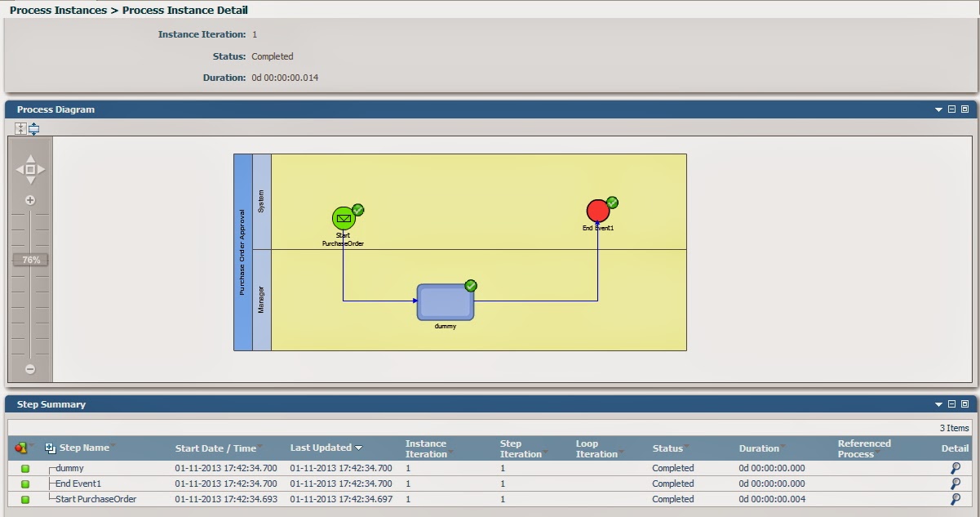
Task: Select the dummy step name row
Action: pyautogui.click(x=69, y=468)
